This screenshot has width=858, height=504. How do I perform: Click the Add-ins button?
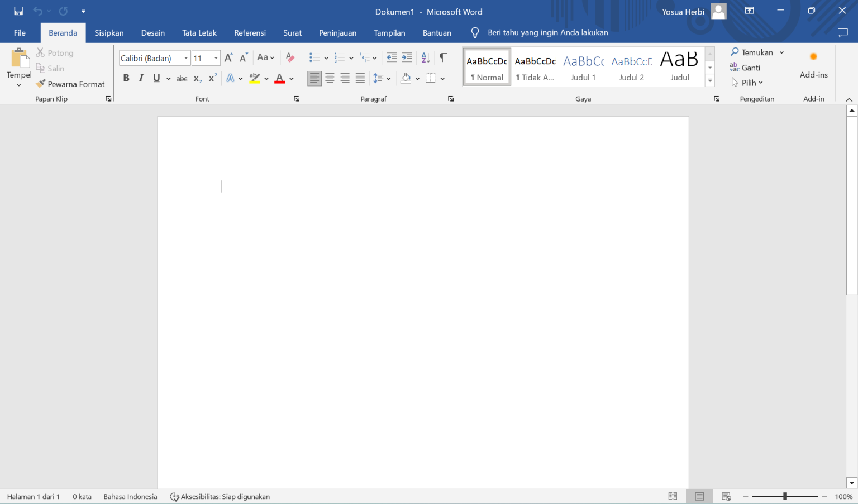coord(814,65)
